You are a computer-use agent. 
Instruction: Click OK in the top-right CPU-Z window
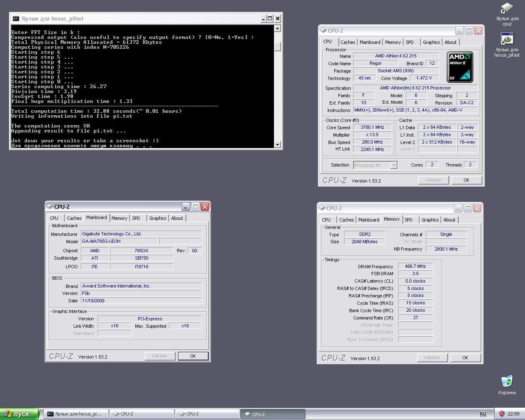click(x=466, y=180)
